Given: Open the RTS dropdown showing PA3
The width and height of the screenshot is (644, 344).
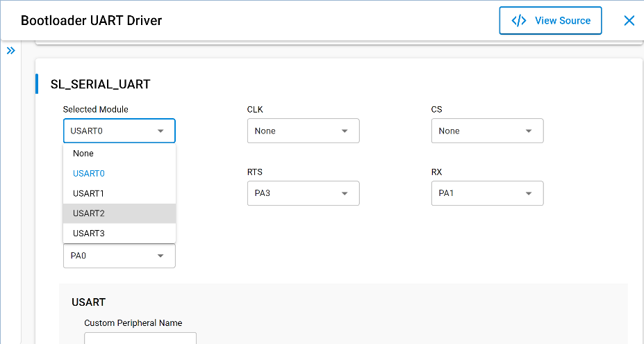Looking at the screenshot, I should click(303, 193).
